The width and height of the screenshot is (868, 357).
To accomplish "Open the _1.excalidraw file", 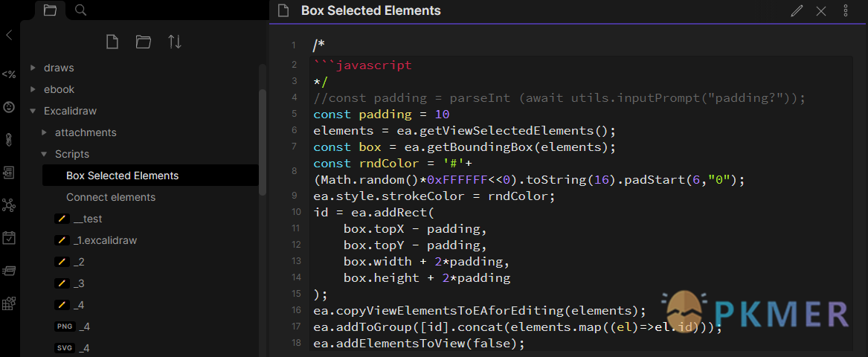I will [105, 240].
